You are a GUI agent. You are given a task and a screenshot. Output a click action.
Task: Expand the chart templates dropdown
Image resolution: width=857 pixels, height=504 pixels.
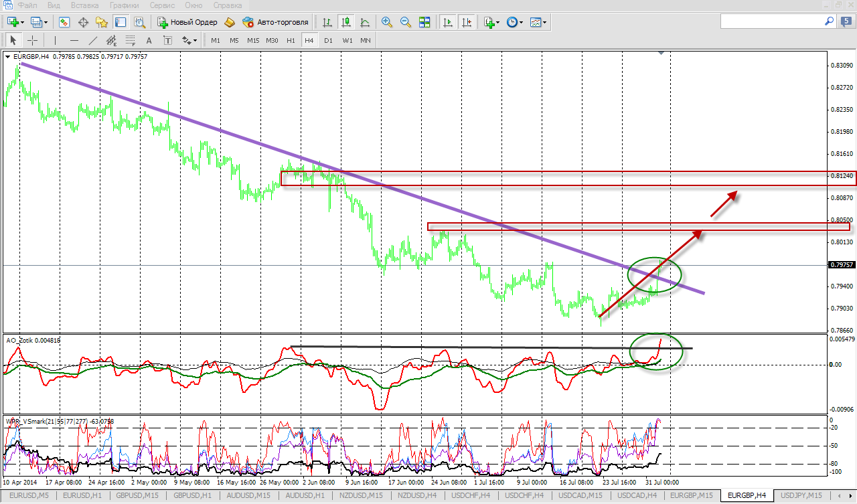click(544, 22)
